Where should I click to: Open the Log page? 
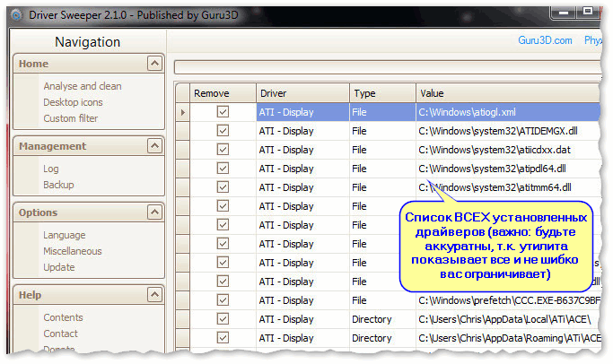51,169
